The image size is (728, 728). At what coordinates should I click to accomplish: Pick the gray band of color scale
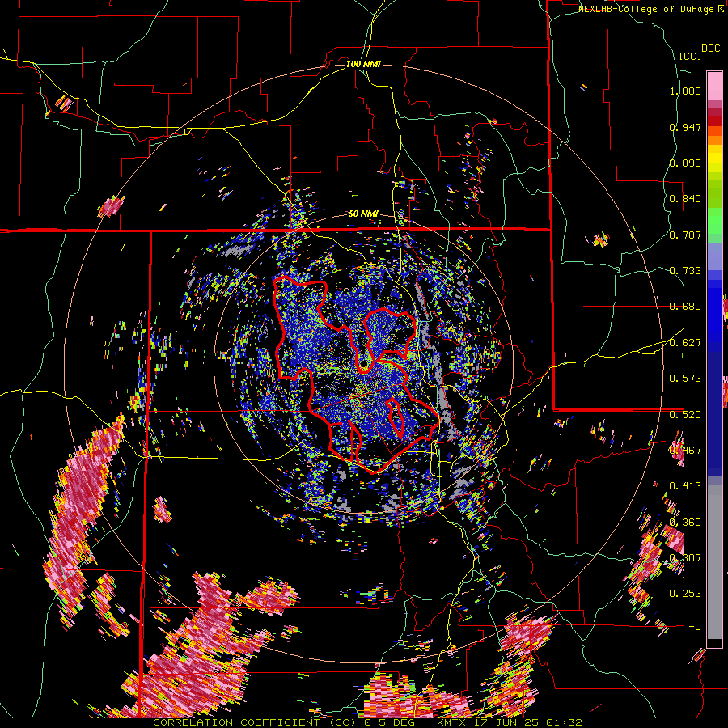click(x=714, y=562)
